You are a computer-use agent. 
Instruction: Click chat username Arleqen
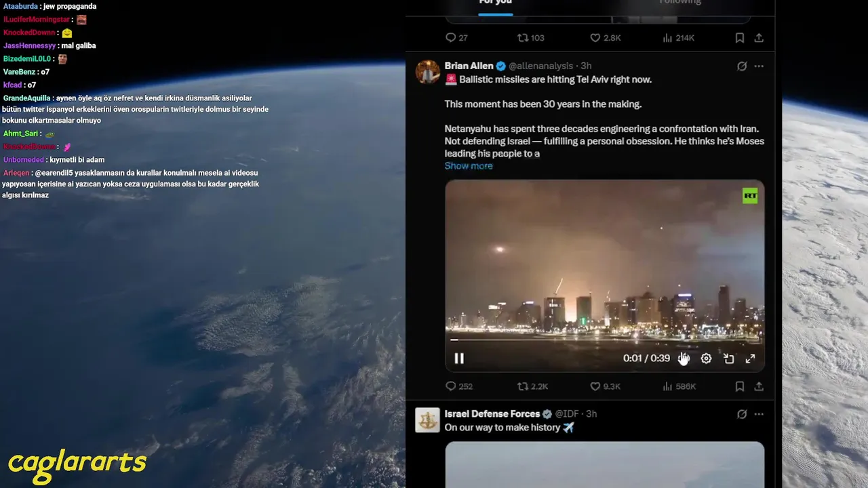pyautogui.click(x=16, y=173)
